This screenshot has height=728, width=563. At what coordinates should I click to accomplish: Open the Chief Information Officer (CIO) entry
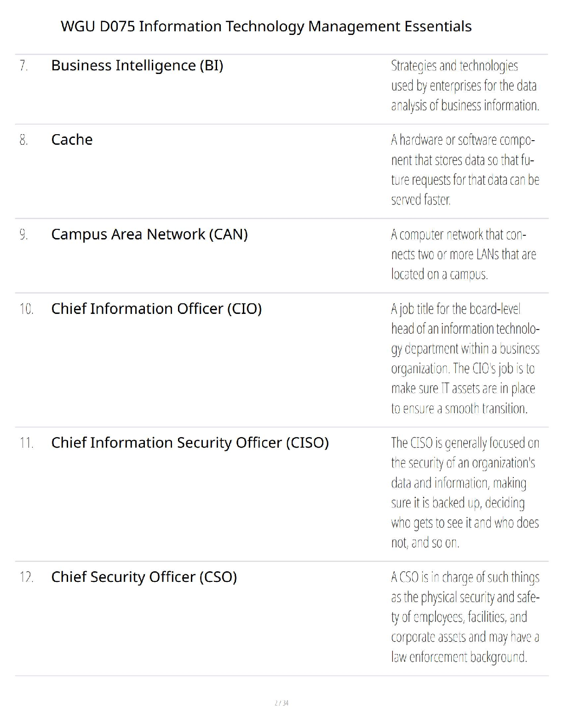tap(156, 309)
